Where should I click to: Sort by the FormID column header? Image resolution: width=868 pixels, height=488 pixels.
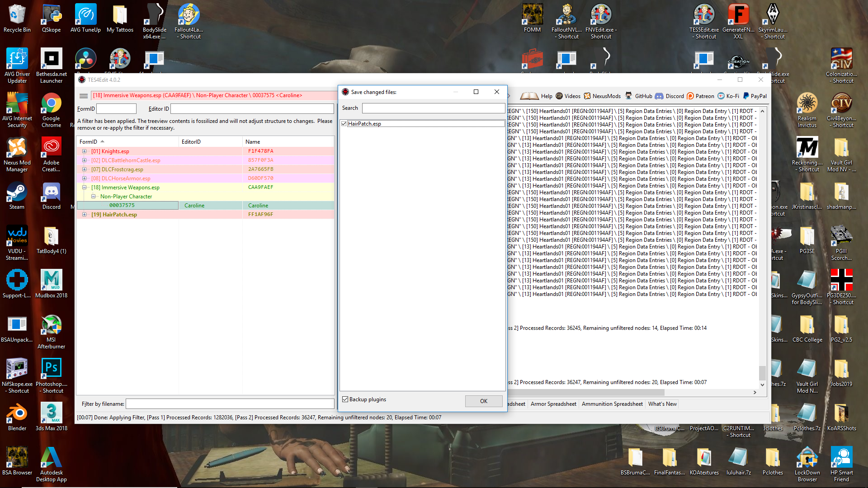[x=127, y=142]
